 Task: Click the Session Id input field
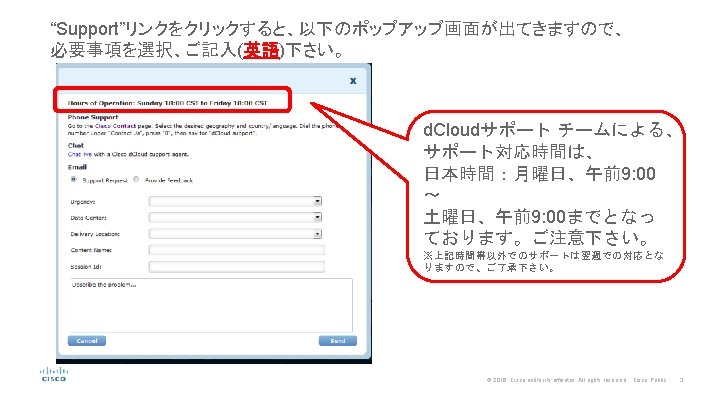(x=236, y=267)
